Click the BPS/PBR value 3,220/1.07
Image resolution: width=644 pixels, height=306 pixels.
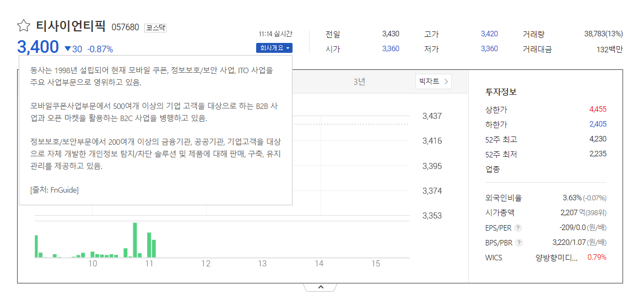coord(569,243)
